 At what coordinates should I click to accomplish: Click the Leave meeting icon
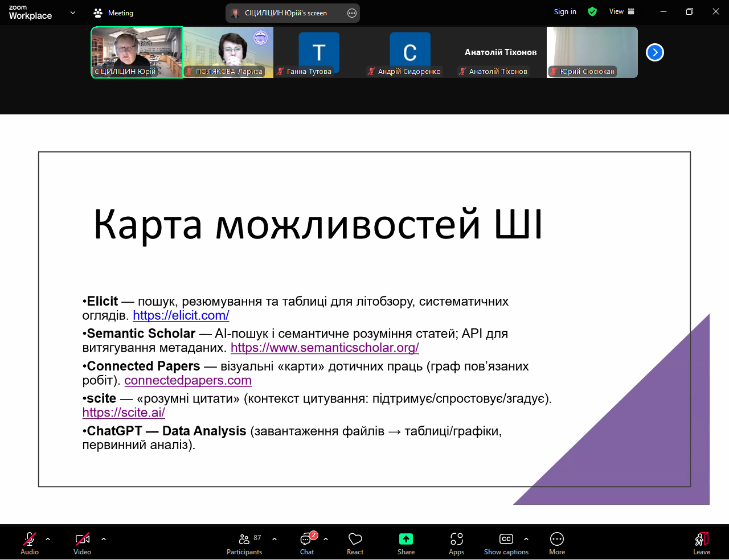(x=701, y=543)
